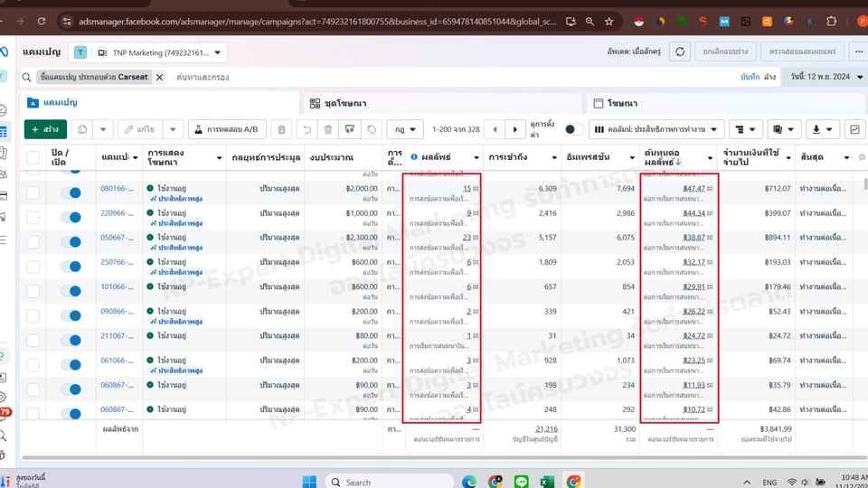Toggle off campaign 080166 switch
This screenshot has height=488, width=868.
[x=71, y=192]
